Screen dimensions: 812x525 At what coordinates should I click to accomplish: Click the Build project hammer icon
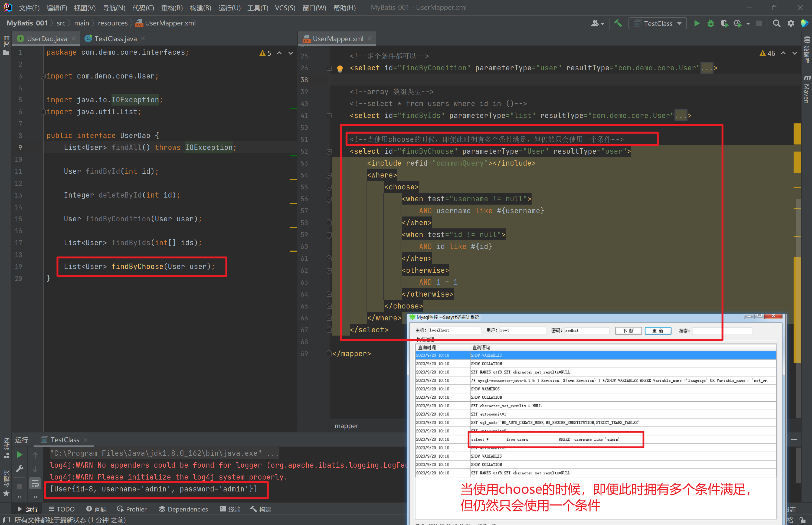click(x=618, y=24)
